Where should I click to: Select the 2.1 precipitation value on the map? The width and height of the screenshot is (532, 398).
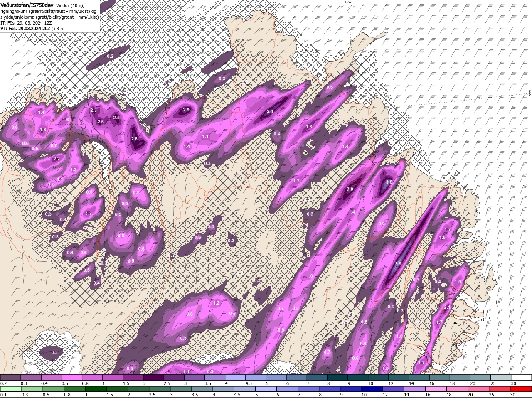[448, 307]
